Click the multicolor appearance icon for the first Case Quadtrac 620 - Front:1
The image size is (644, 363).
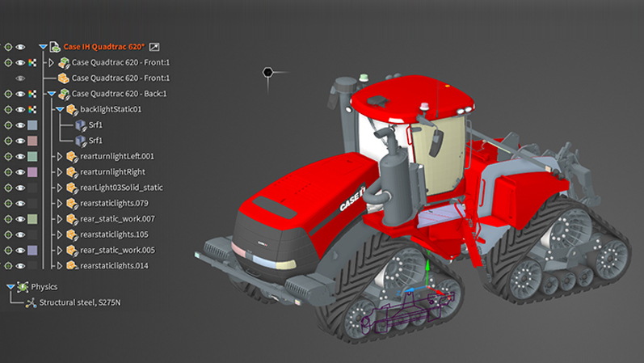(32, 62)
